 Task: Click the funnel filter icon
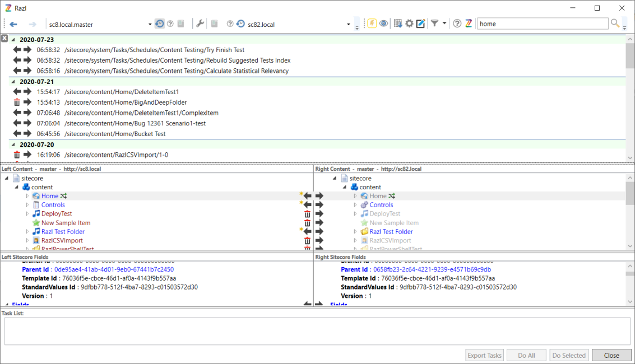coord(434,23)
